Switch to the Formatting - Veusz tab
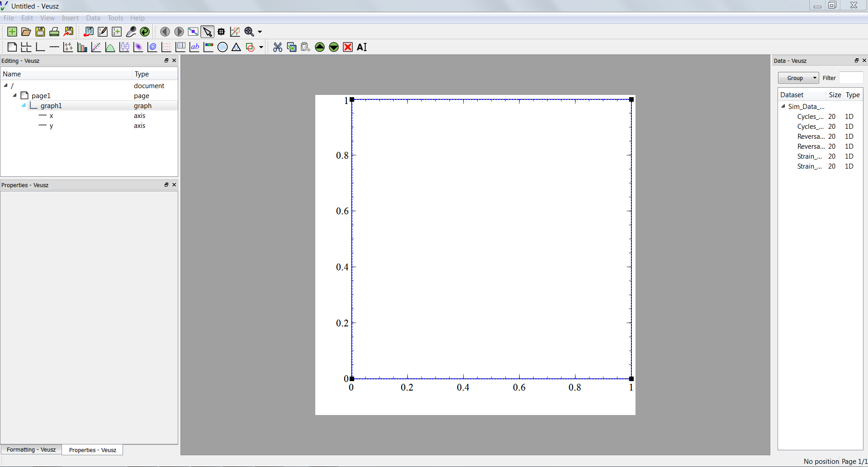Viewport: 868px width, 467px height. coord(31,450)
